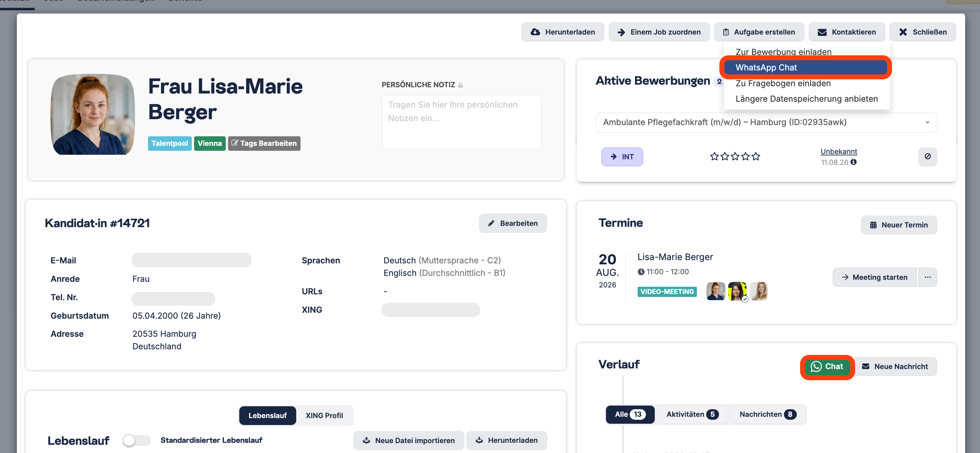Click the INT stage button

[622, 157]
